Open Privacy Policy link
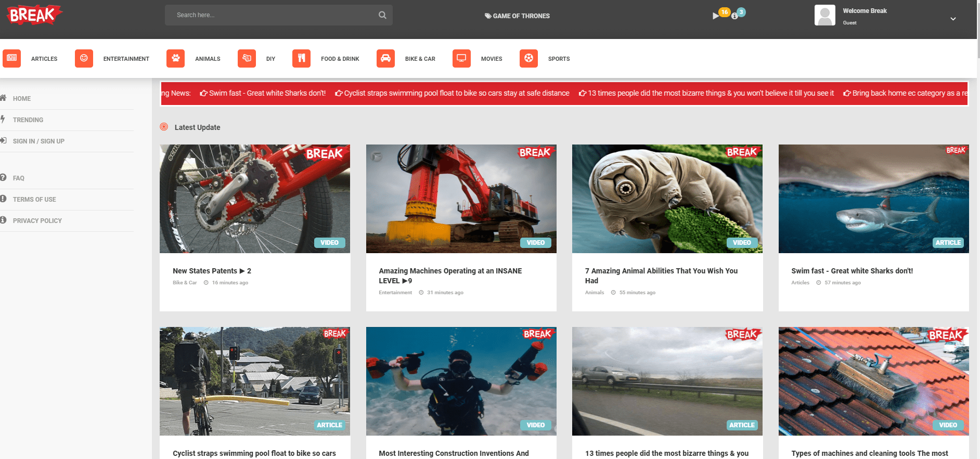Image resolution: width=980 pixels, height=459 pixels. click(x=37, y=221)
